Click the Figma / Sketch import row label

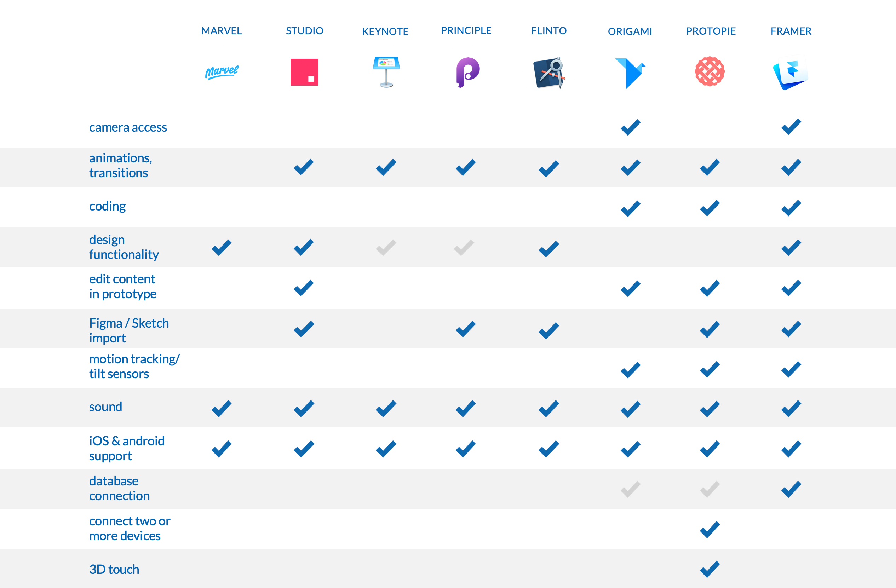tap(129, 330)
